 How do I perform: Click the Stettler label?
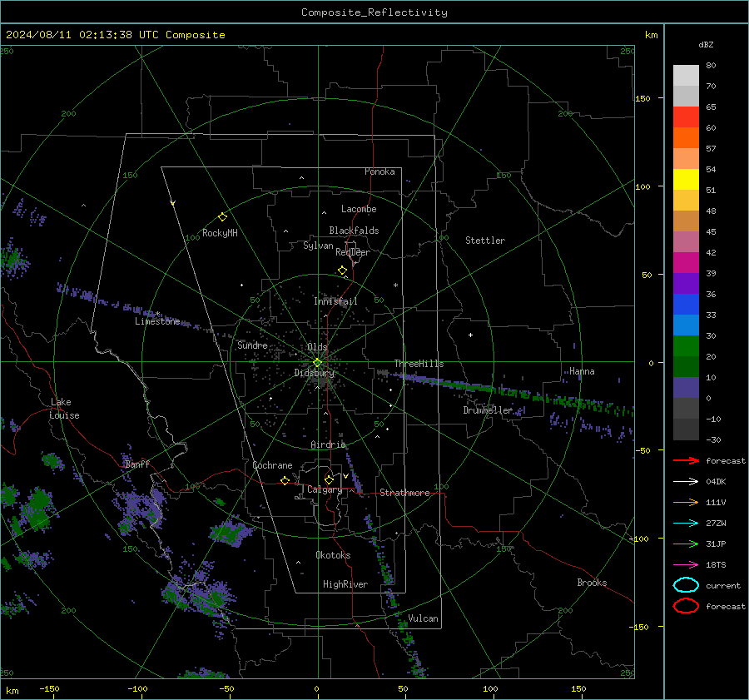[x=485, y=241]
